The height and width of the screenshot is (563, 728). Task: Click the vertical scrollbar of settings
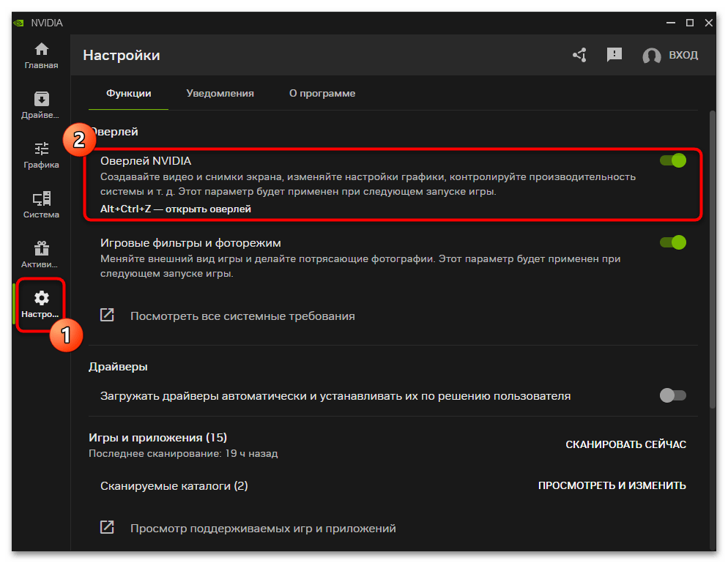tap(713, 260)
